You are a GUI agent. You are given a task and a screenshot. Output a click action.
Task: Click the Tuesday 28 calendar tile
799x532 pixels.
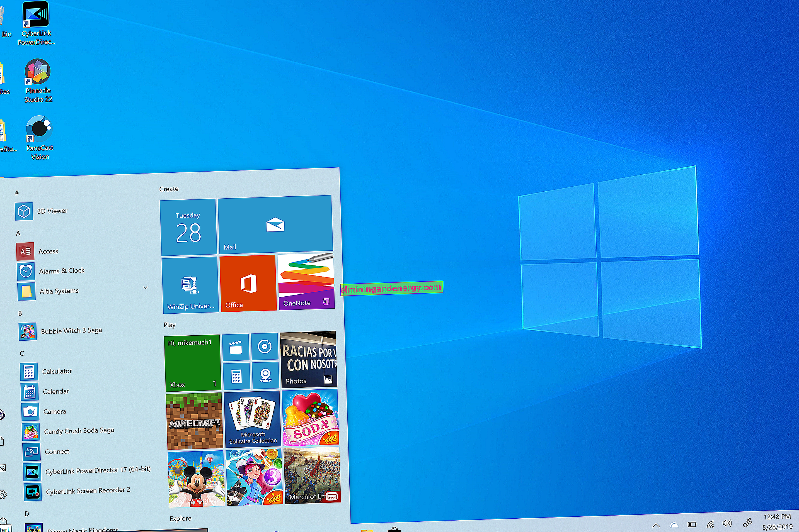188,227
